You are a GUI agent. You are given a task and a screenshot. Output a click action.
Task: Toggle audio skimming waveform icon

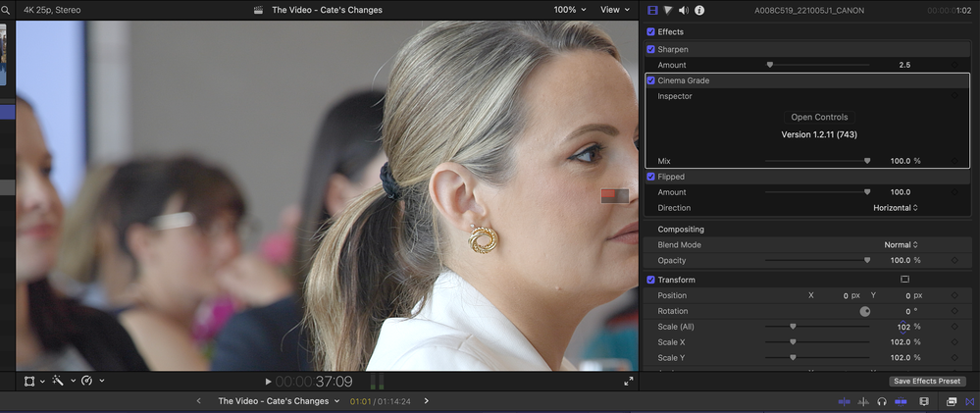pyautogui.click(x=863, y=401)
